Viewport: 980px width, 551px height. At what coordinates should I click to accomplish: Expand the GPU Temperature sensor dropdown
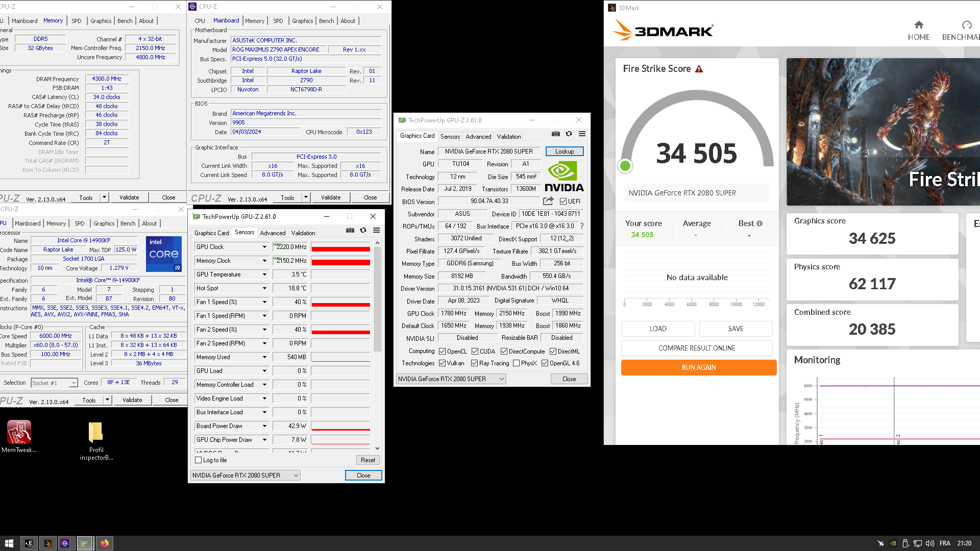pyautogui.click(x=264, y=274)
